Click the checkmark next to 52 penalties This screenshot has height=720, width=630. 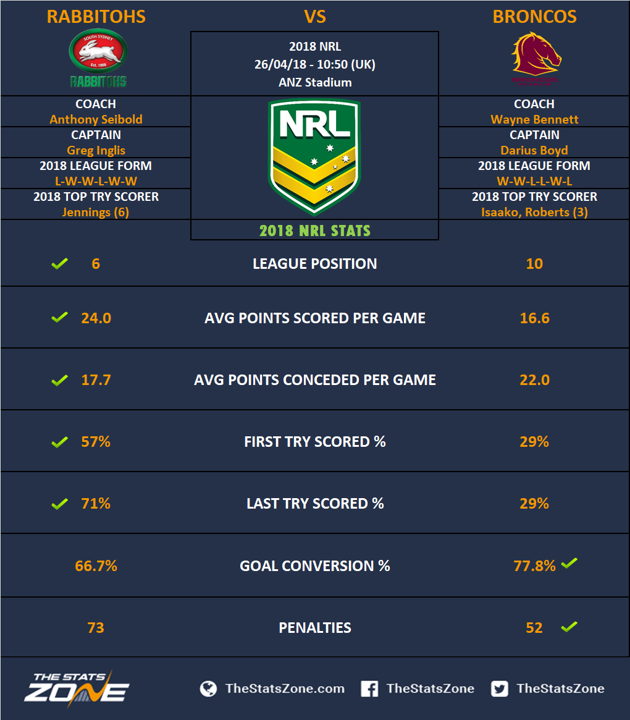(x=569, y=626)
